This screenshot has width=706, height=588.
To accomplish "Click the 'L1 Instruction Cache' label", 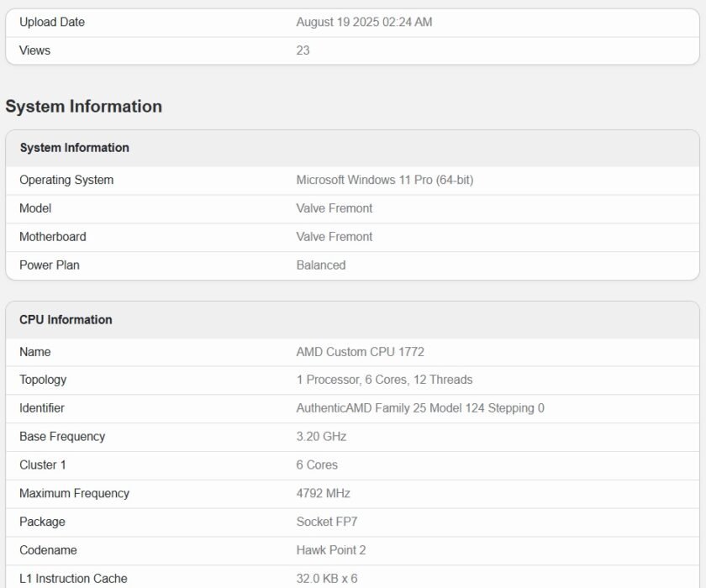I will pos(73,578).
